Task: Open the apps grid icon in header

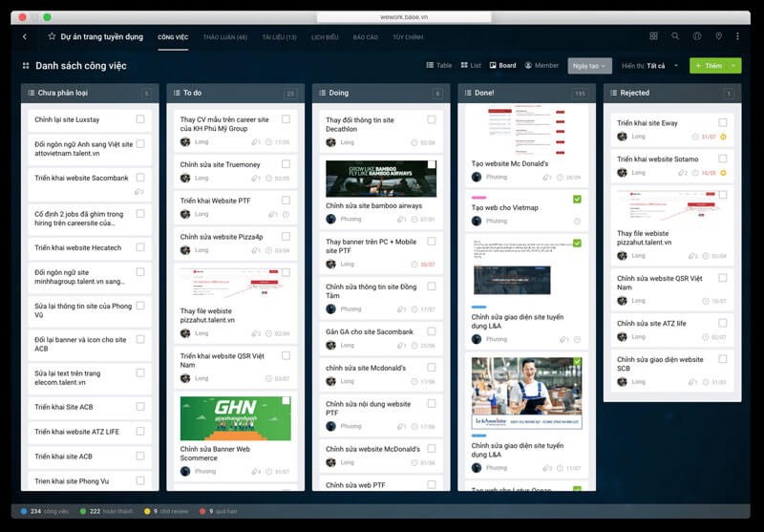Action: pos(653,36)
